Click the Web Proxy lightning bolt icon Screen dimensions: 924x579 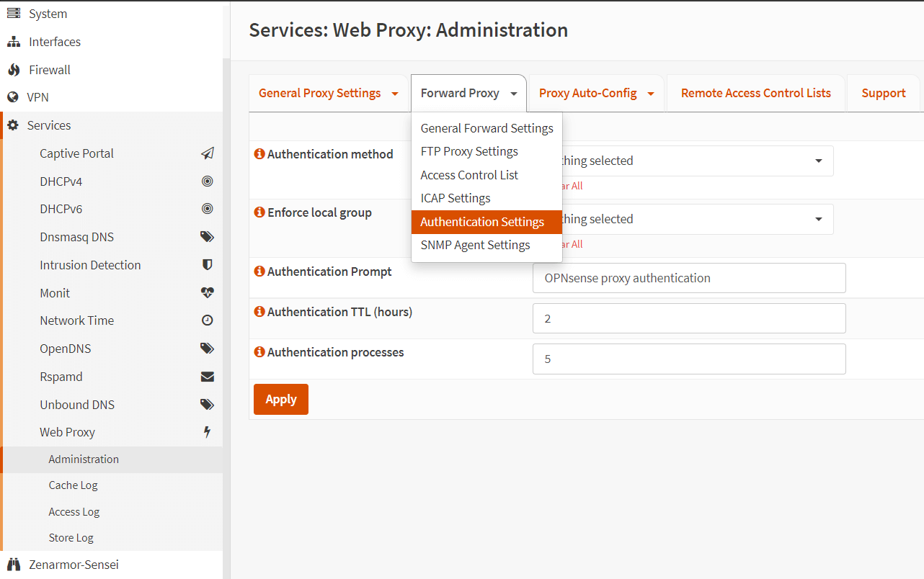click(208, 432)
